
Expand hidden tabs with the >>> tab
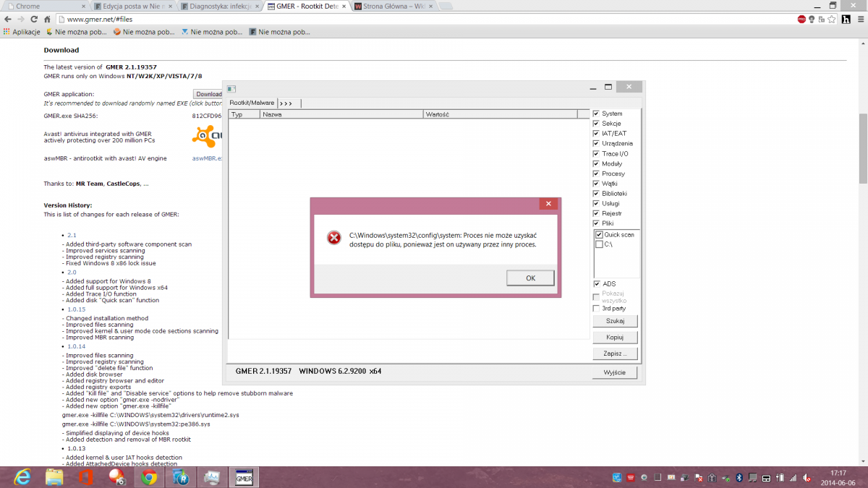pyautogui.click(x=289, y=103)
